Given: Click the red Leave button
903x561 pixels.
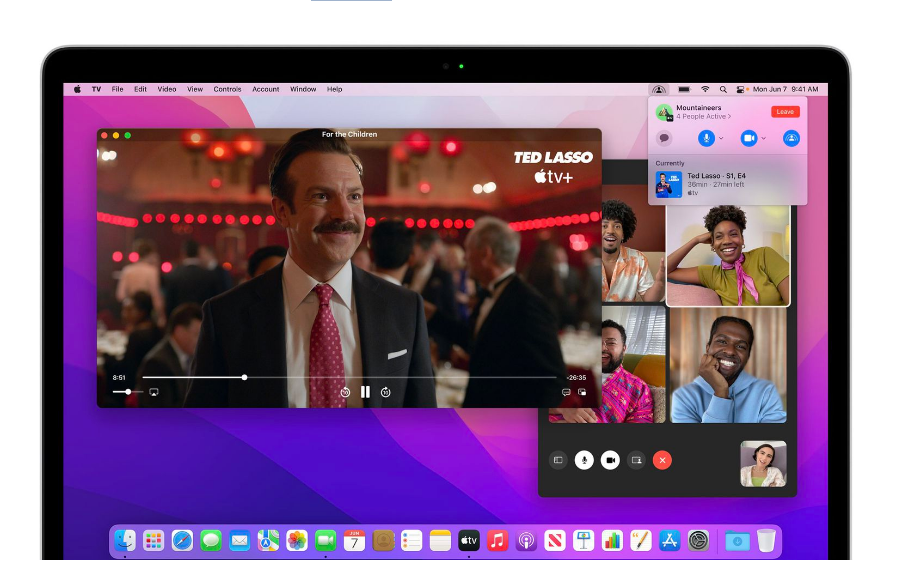Looking at the screenshot, I should [x=785, y=112].
